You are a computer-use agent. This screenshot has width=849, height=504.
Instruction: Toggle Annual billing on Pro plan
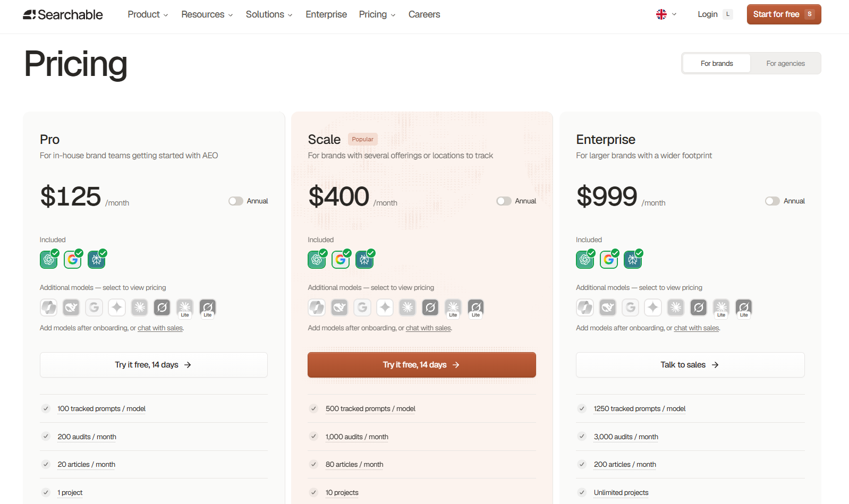pos(236,201)
